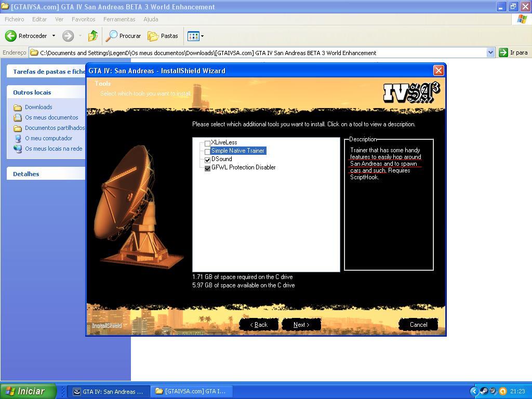Click the Steam tray icon
Screen dimensions: 532x399
484,391
